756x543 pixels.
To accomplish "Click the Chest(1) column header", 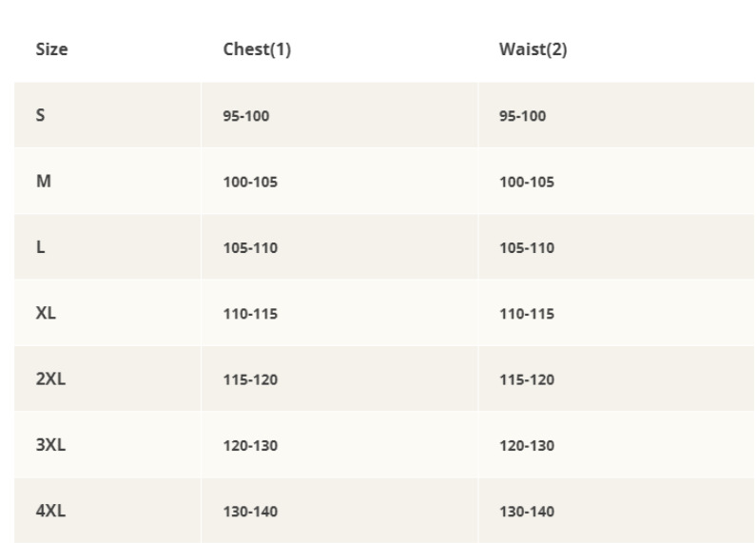I will pos(256,49).
